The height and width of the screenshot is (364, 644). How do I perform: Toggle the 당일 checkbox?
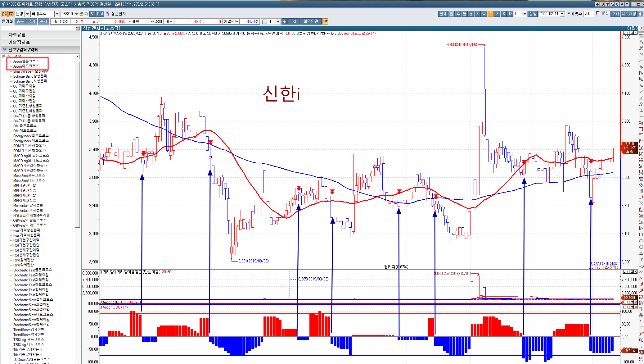pyautogui.click(x=598, y=13)
